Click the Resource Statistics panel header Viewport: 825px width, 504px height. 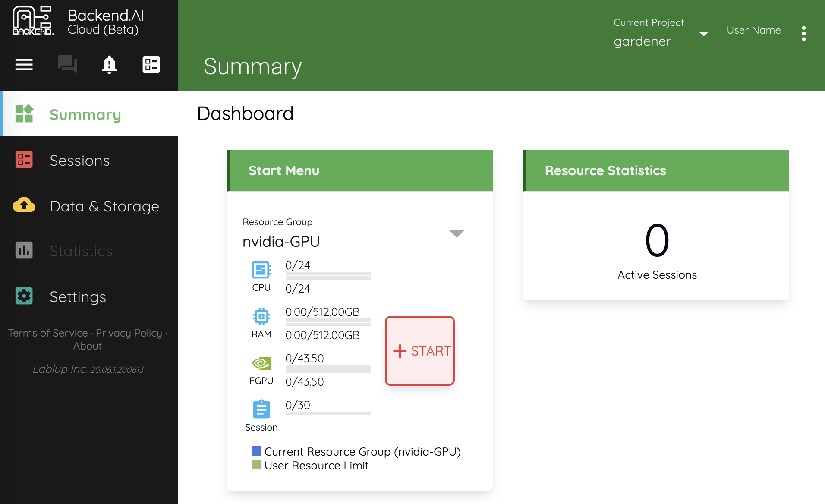click(x=656, y=170)
